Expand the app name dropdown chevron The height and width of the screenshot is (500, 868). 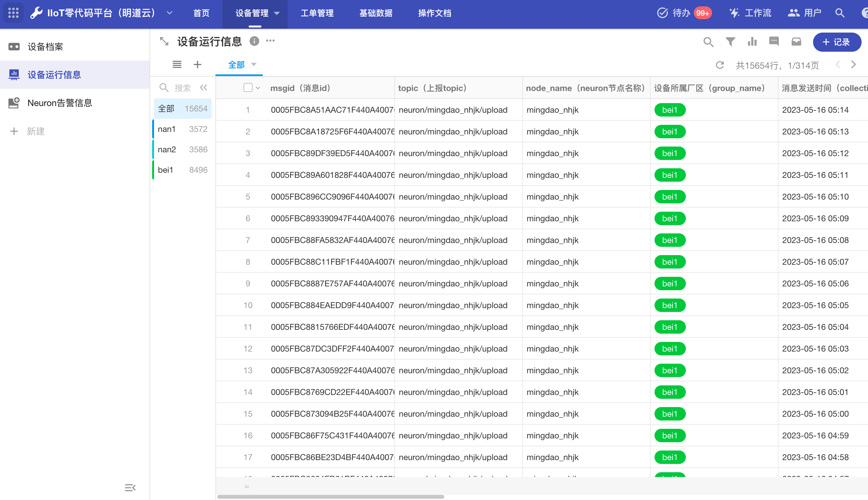point(169,13)
